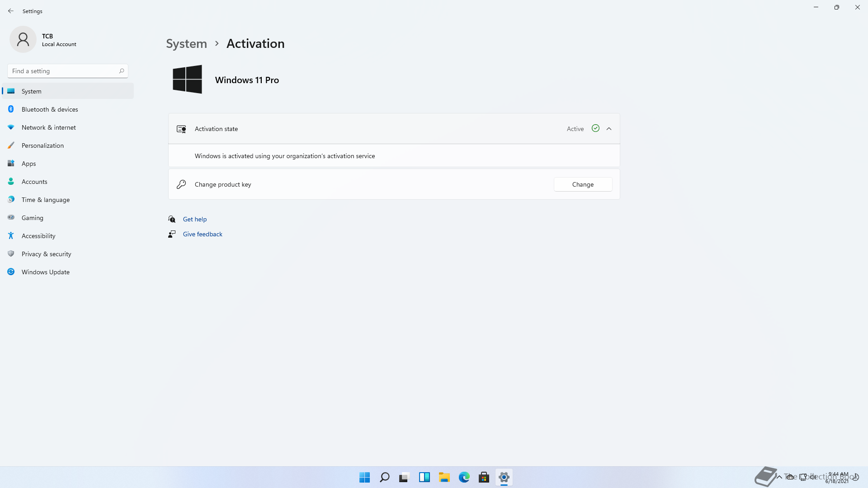Viewport: 868px width, 488px height.
Task: Show hidden system tray icons
Action: pos(779,477)
